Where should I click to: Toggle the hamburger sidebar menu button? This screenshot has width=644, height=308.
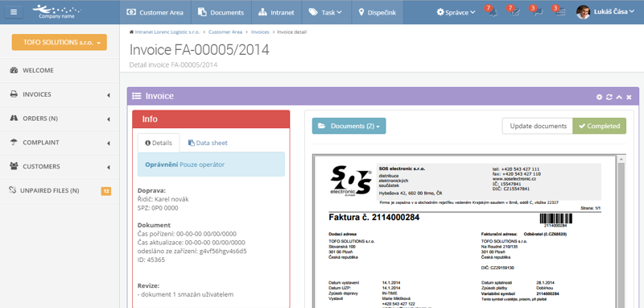point(14,12)
